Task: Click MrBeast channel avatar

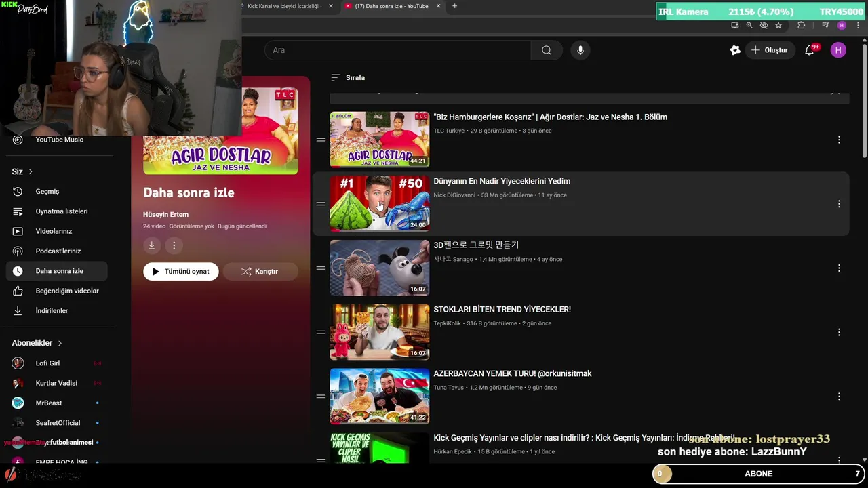Action: (x=18, y=403)
